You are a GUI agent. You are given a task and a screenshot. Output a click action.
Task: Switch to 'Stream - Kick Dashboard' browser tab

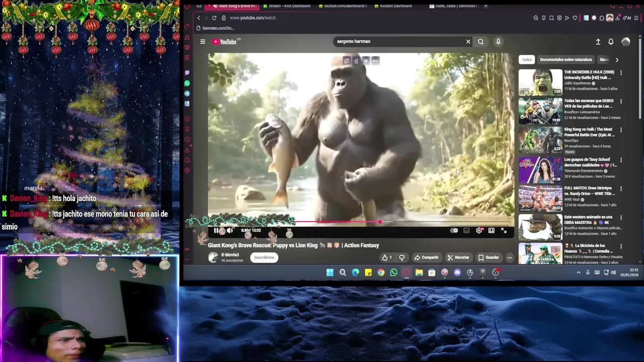coord(287,6)
